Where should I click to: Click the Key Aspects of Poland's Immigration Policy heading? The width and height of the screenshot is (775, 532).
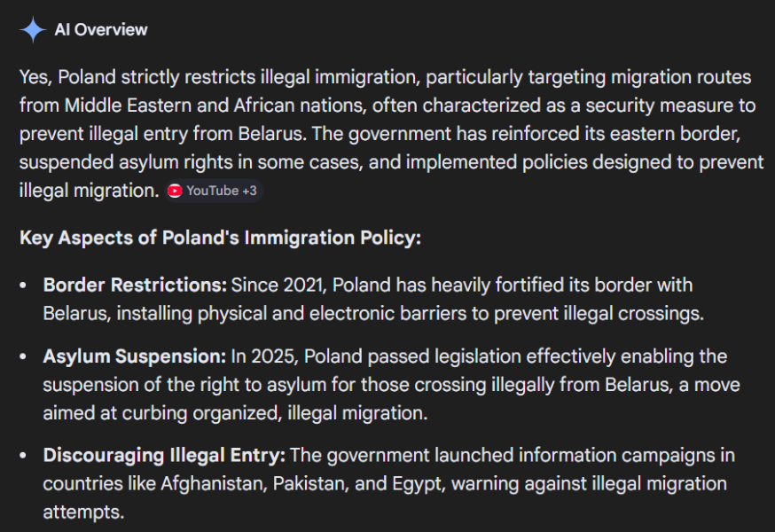(x=220, y=238)
